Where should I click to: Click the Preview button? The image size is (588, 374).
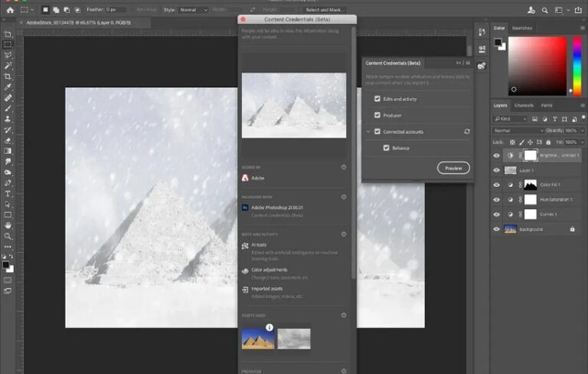(453, 168)
